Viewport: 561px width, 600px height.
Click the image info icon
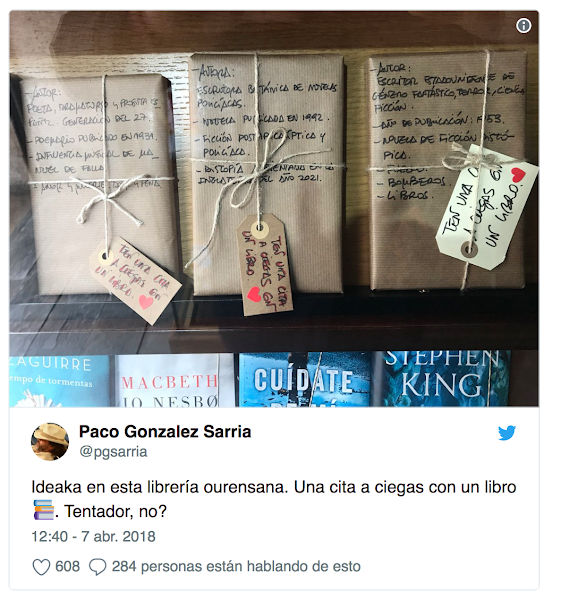coord(523,26)
